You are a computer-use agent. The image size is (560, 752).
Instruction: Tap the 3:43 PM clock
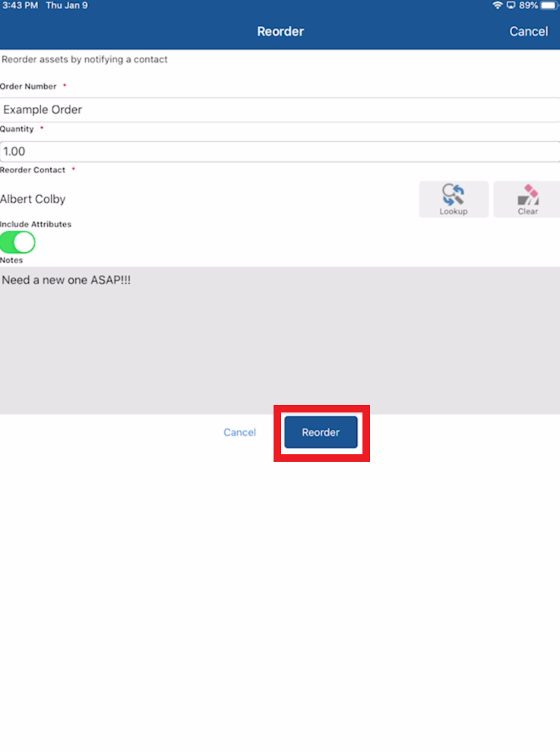tap(21, 6)
